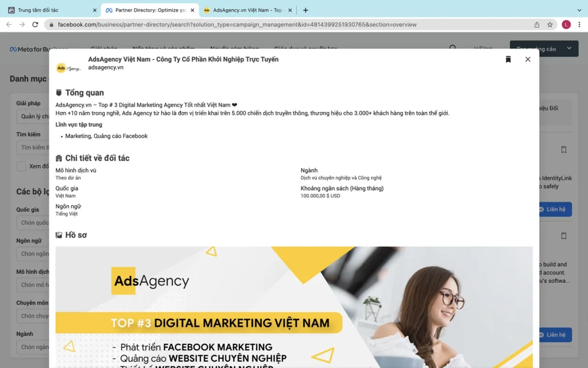Go back using the browser back arrow
The height and width of the screenshot is (368, 588).
[x=9, y=25]
